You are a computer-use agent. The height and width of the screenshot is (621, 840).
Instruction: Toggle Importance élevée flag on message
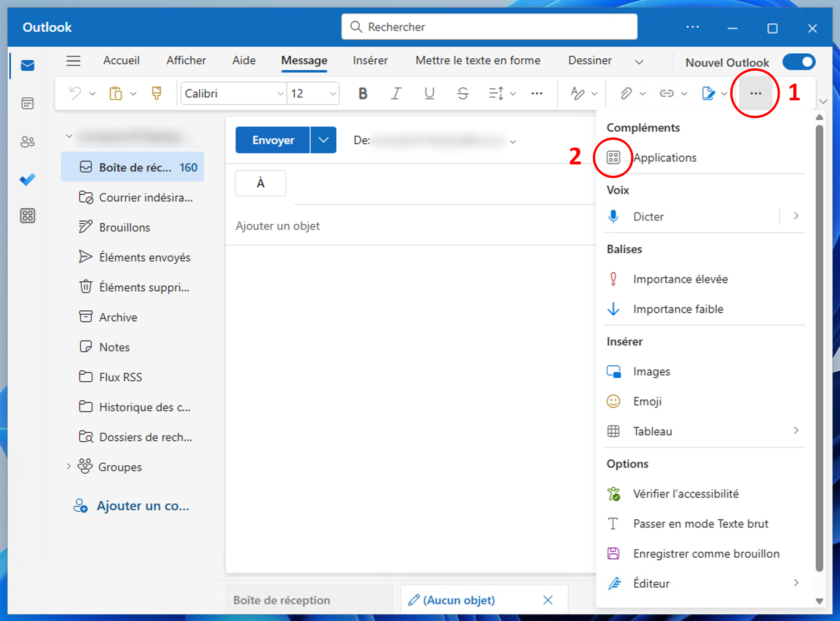680,279
